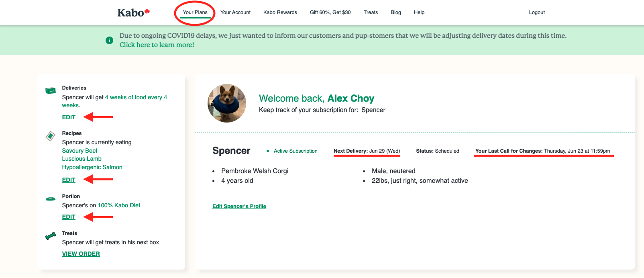Click the Recipes tag icon
The height and width of the screenshot is (278, 644).
(x=51, y=136)
